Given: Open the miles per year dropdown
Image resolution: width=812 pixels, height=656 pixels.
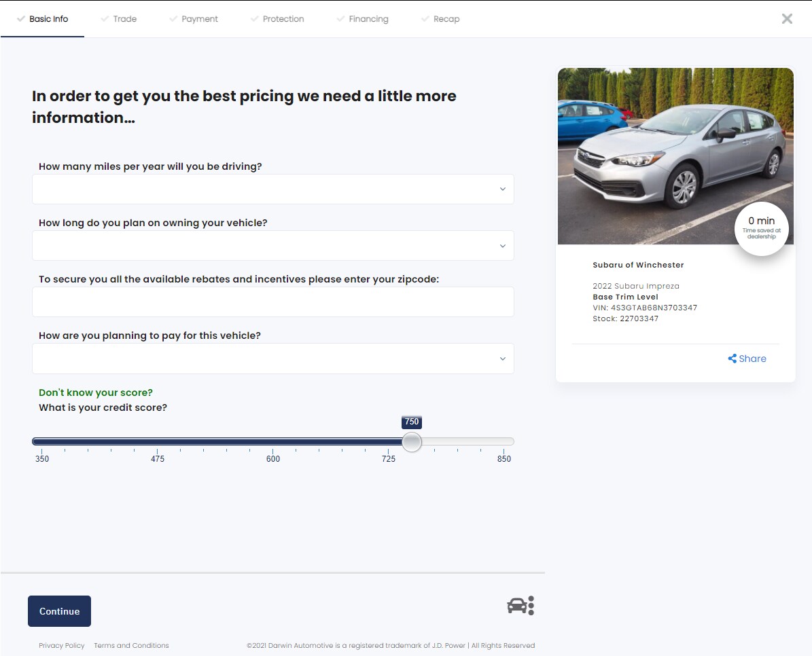Looking at the screenshot, I should tap(273, 189).
